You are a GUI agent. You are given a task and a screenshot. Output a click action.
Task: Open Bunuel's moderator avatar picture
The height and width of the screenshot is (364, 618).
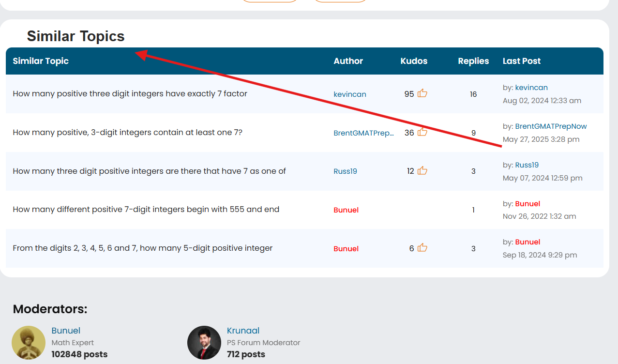point(29,342)
